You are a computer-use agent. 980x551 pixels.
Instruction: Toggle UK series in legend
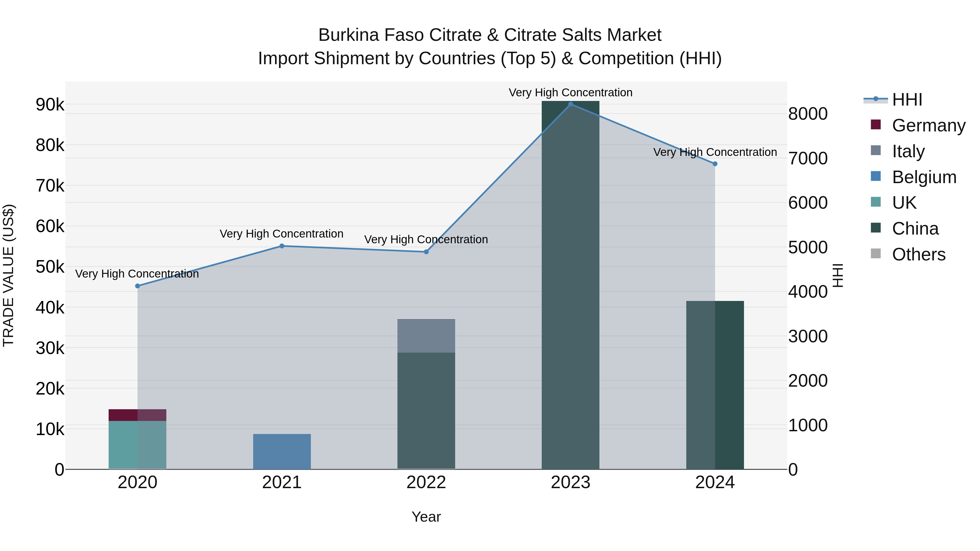coord(894,203)
